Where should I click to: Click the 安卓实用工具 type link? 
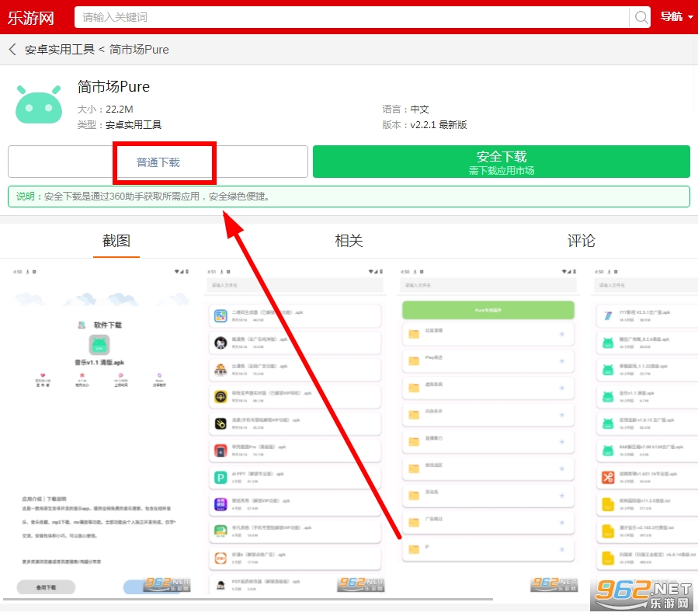(134, 125)
